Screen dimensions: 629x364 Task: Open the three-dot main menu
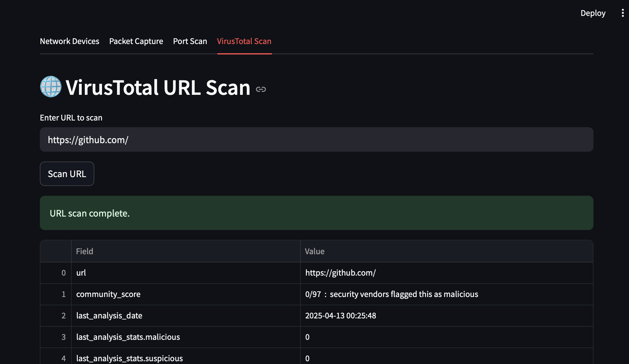623,13
